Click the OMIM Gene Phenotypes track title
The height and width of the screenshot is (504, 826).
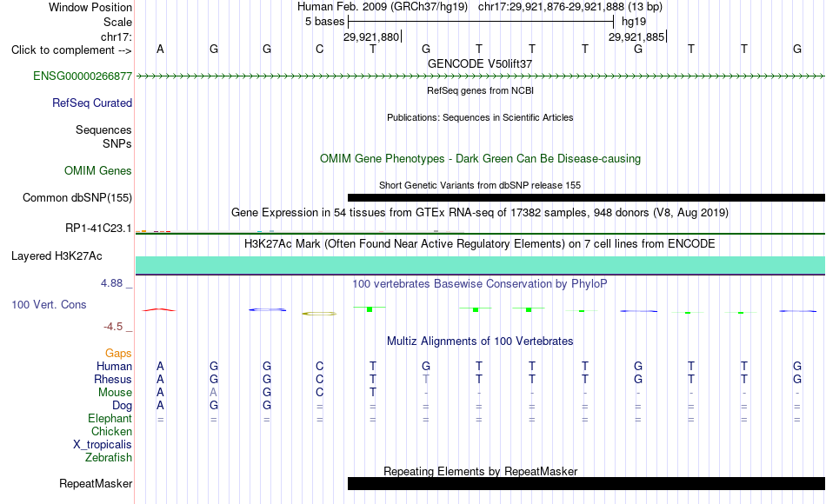click(x=480, y=158)
